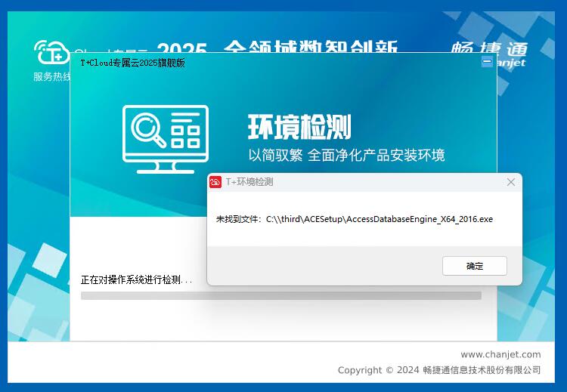The image size is (567, 392).
Task: Minimize the T+Cloud专属云2025旗舰版 installer window
Action: 487,62
